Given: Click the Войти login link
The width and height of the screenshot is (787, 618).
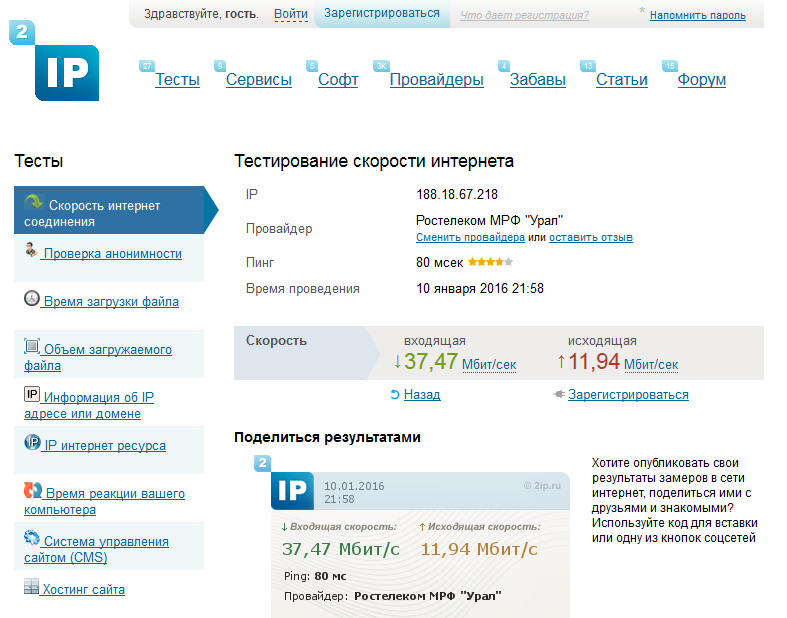Looking at the screenshot, I should click(x=290, y=14).
